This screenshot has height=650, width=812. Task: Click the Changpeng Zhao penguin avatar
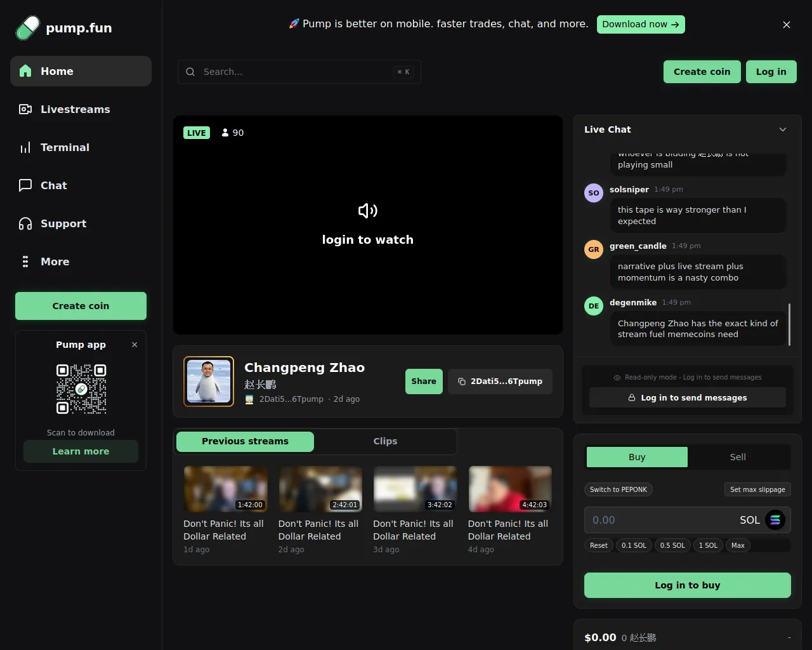click(209, 381)
